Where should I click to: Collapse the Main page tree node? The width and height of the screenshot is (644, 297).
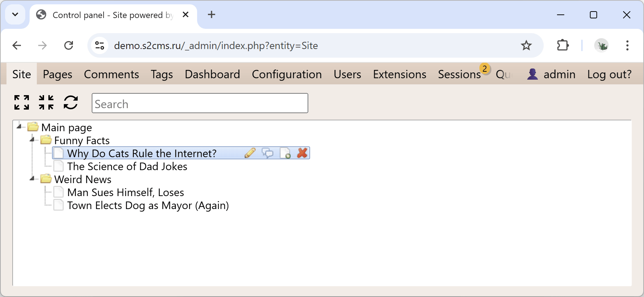point(19,127)
